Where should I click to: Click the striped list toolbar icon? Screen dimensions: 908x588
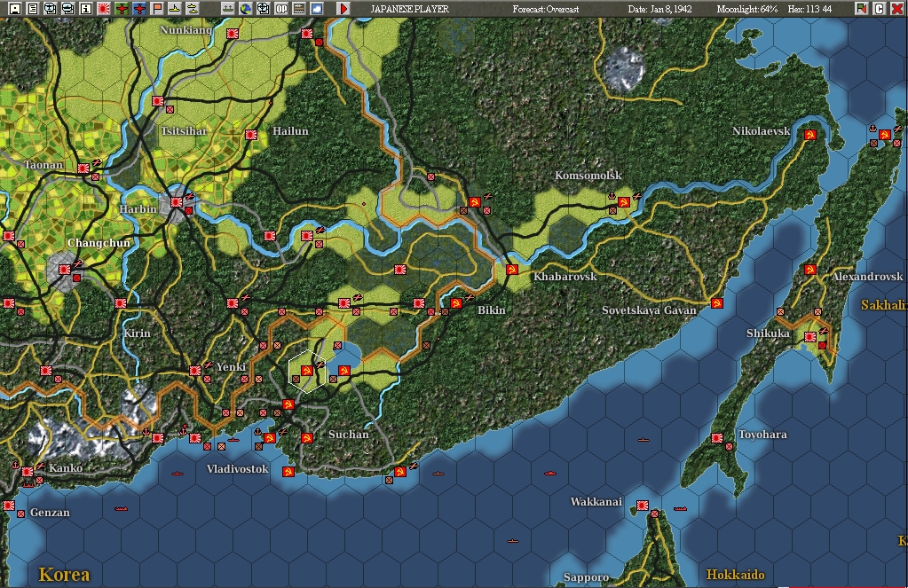[x=299, y=8]
